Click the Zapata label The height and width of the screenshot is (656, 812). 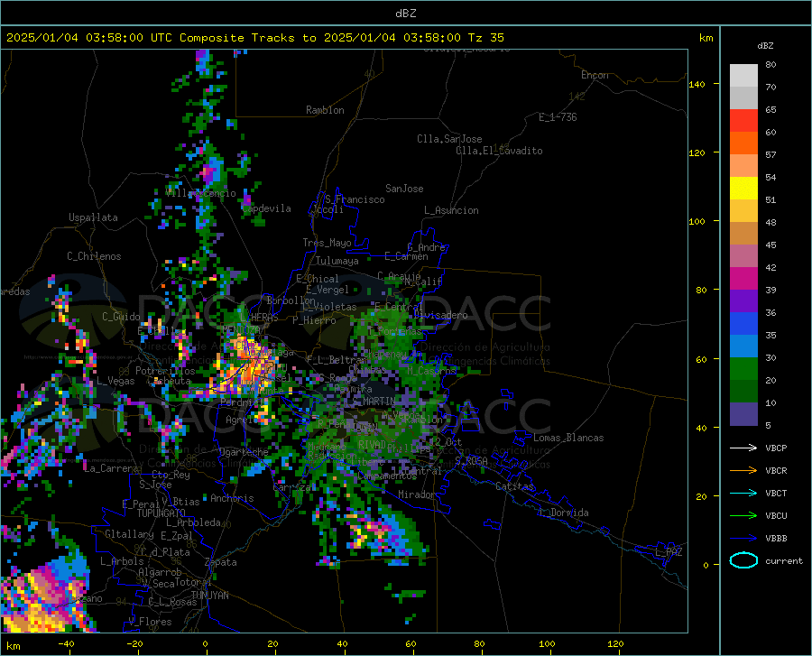point(221,562)
